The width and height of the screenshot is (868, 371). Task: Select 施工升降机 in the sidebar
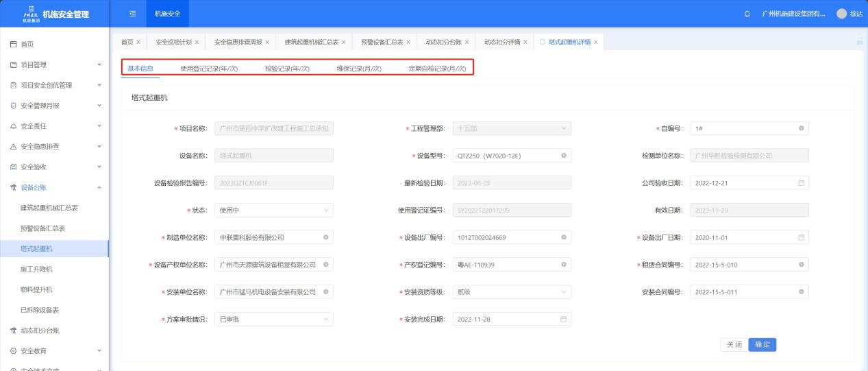point(36,269)
